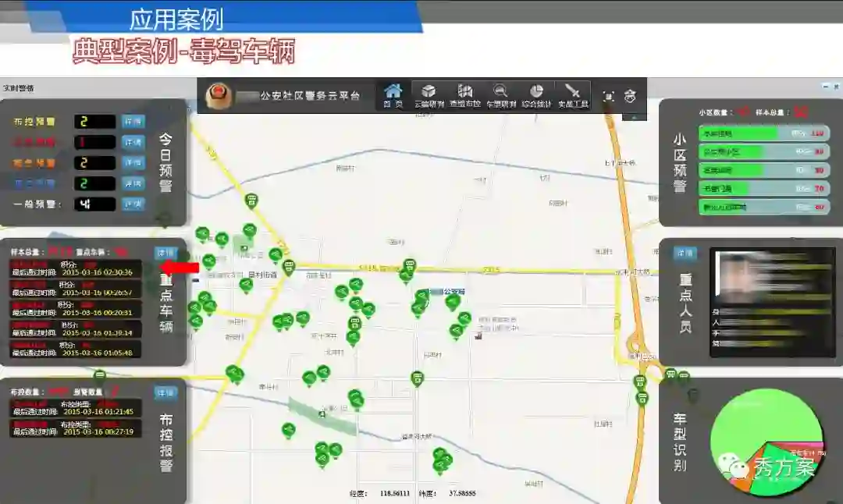Select the 布控 alarm record timed 2015-03-16 01:21:45
Viewport: 843px width, 504px height.
(75, 408)
